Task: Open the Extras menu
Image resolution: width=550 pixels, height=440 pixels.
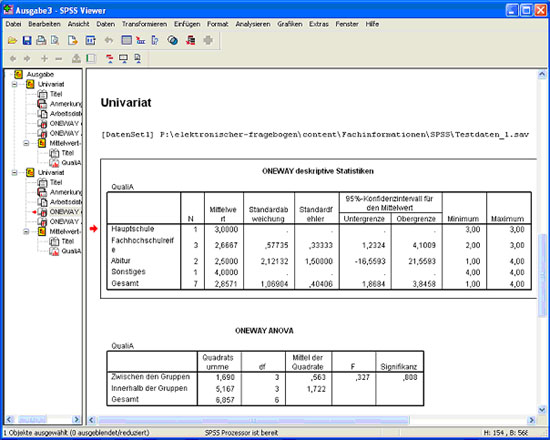Action: 319,24
